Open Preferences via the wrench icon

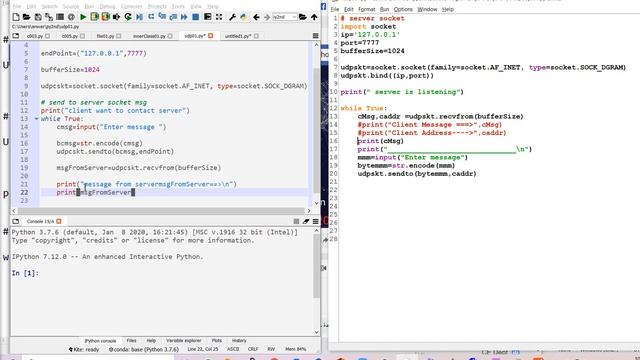tap(232, 17)
